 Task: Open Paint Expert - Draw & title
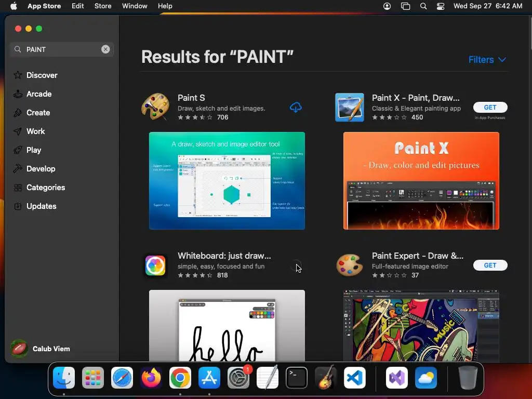click(x=418, y=256)
